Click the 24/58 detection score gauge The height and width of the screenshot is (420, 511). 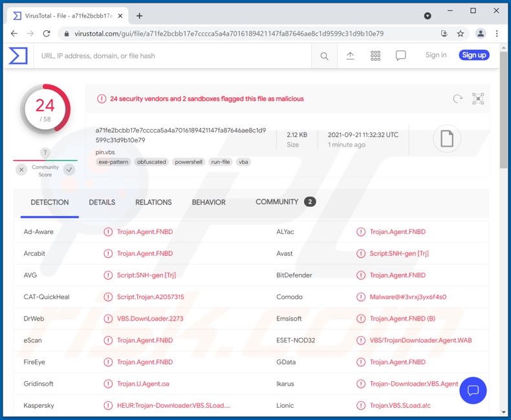(45, 109)
